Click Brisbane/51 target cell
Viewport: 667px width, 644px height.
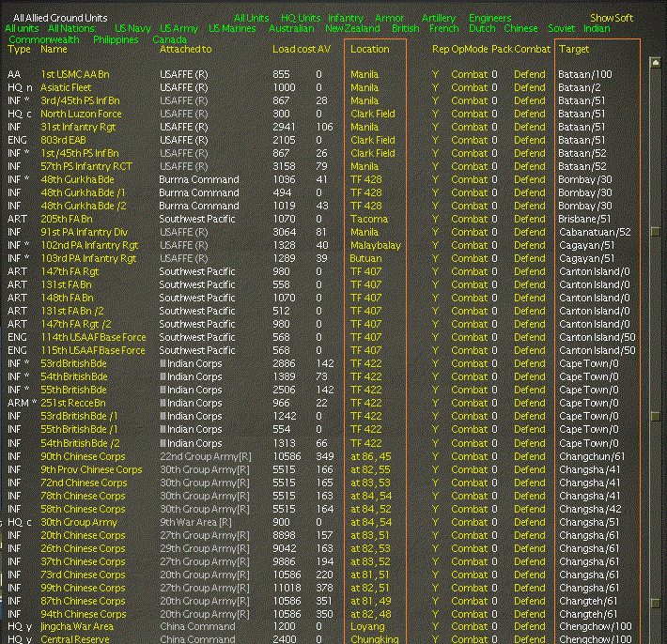pyautogui.click(x=584, y=219)
